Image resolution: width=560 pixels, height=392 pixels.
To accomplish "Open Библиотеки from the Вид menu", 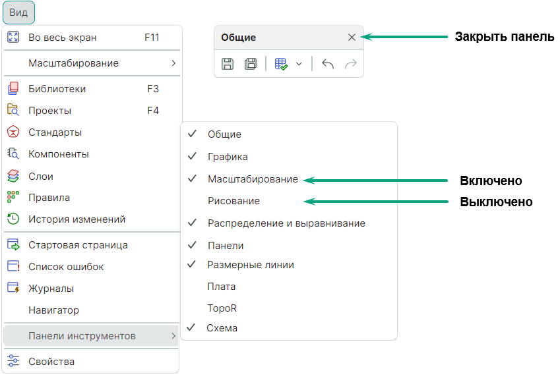I will tap(57, 89).
